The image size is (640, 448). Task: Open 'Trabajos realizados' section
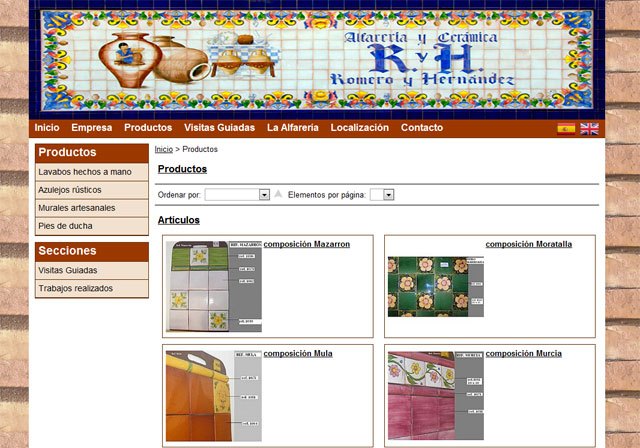pos(76,288)
